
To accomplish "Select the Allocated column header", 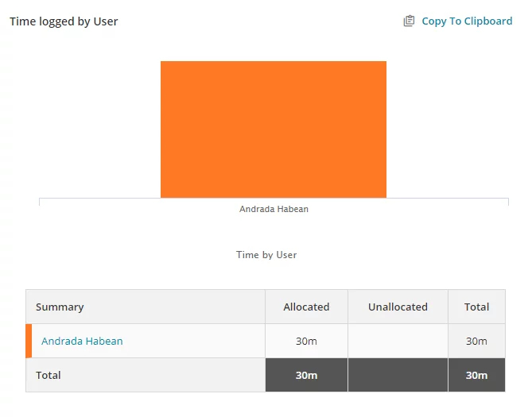I will pos(306,307).
